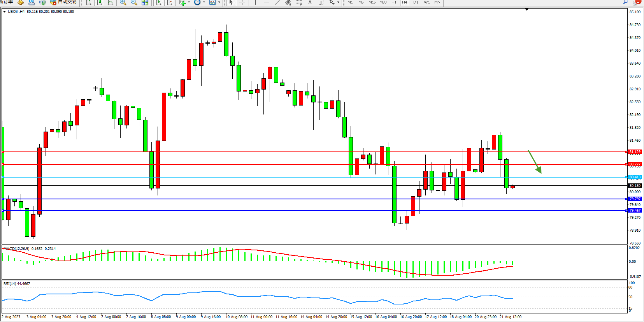Toggle the H4 timeframe button
The width and height of the screenshot is (644, 322).
tap(405, 2)
